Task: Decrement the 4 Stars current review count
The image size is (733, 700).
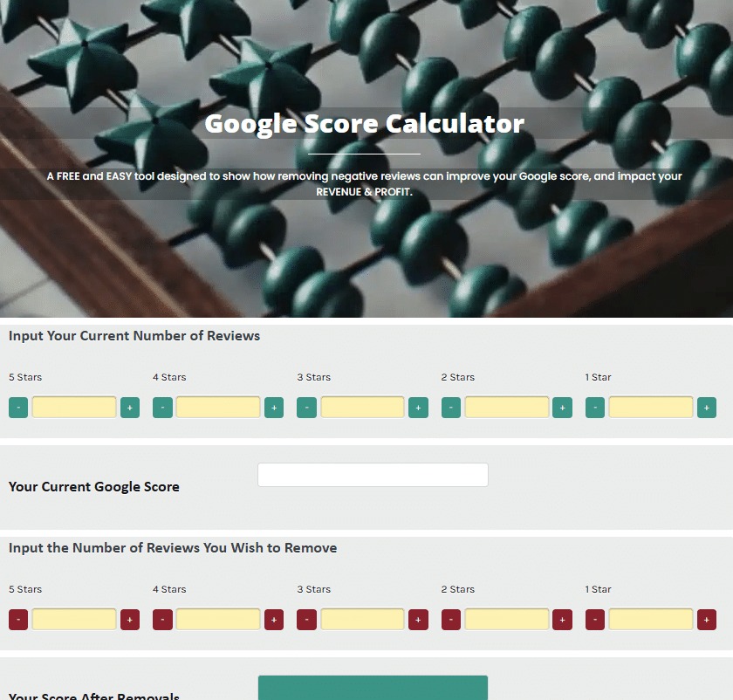Action: click(x=162, y=407)
